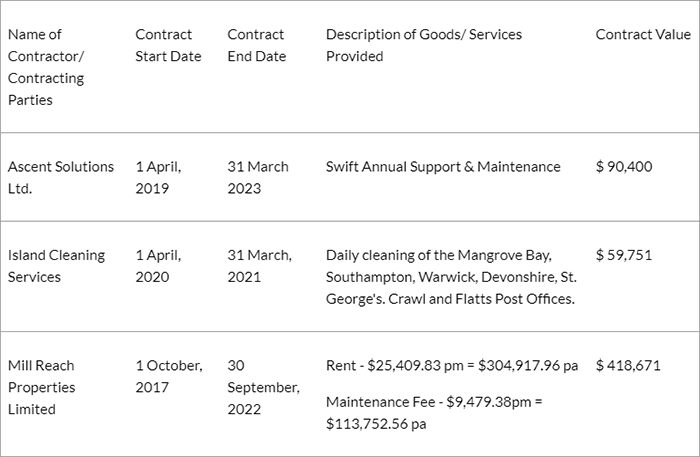700x457 pixels.
Task: Select the 'Contract Start Date' column header
Action: coord(168,45)
